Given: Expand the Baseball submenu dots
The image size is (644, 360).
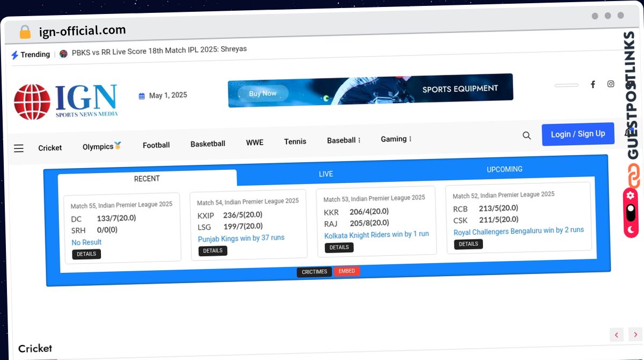Looking at the screenshot, I should tap(359, 140).
